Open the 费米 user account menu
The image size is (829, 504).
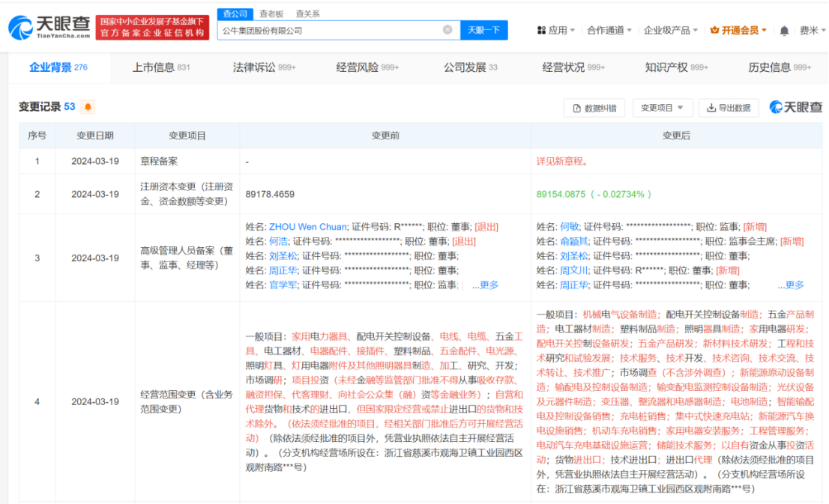pos(812,31)
